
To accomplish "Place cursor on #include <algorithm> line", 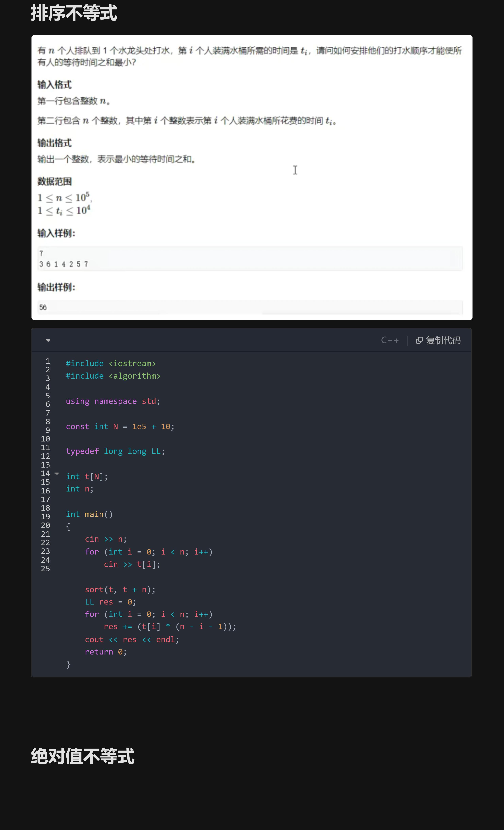I will click(x=113, y=376).
